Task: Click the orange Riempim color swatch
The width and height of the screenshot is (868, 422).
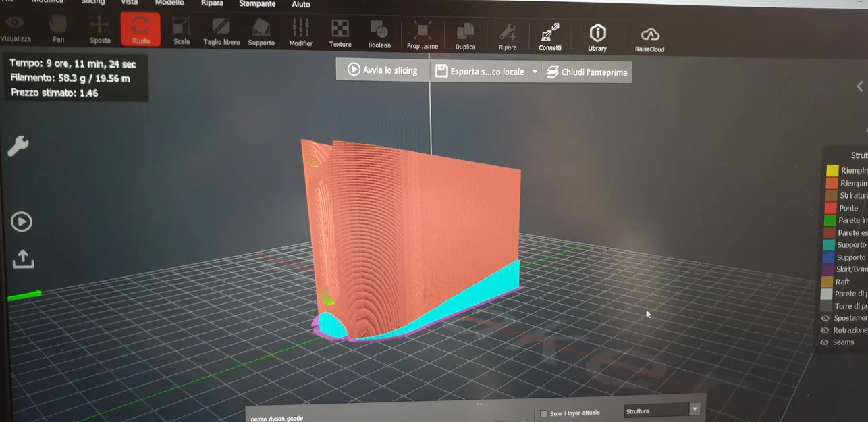Action: pyautogui.click(x=832, y=183)
